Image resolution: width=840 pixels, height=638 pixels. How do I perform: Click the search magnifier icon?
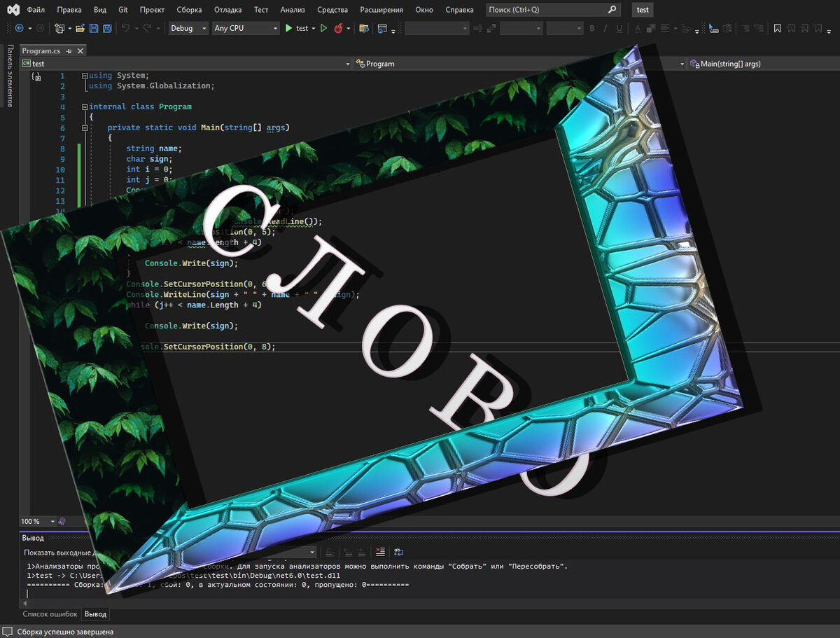tap(612, 10)
